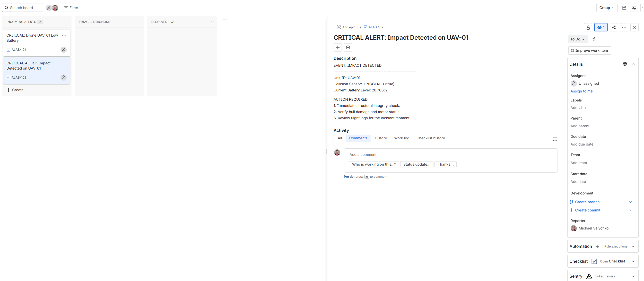Open the Group dropdown
Screen dimensions: 644x281
click(607, 8)
